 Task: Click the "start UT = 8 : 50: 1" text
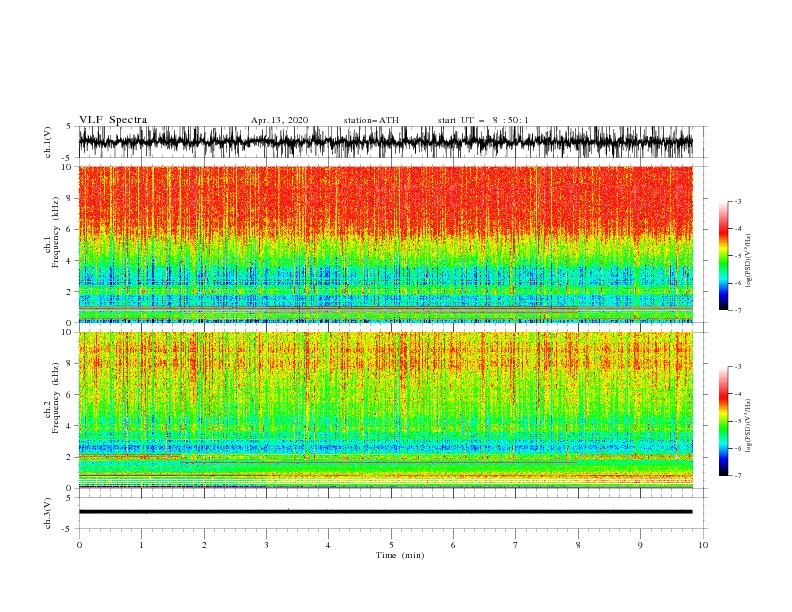pyautogui.click(x=483, y=120)
